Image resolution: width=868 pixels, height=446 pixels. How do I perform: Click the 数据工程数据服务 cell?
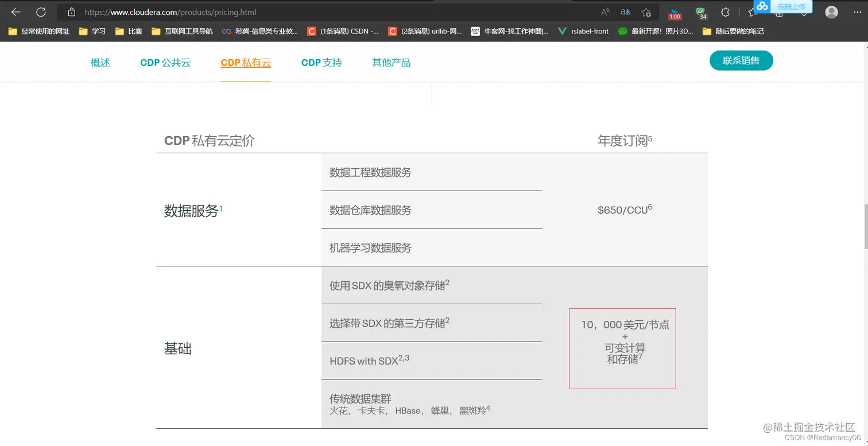[370, 172]
